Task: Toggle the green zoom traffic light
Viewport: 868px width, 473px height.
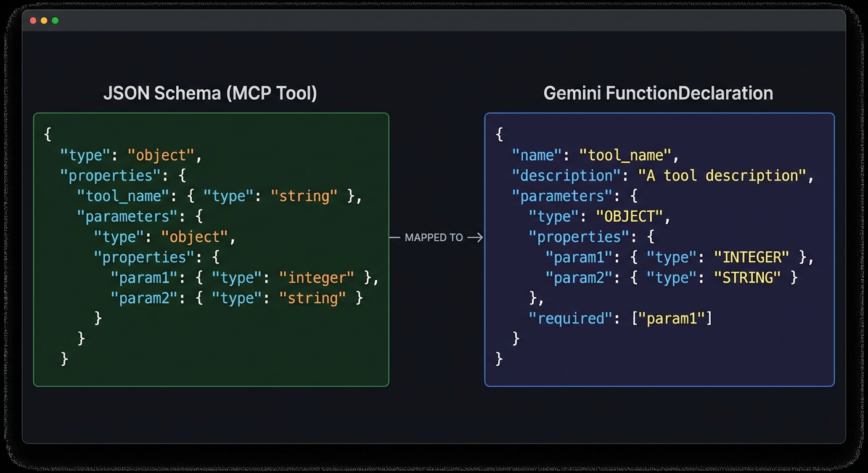Action: tap(55, 20)
